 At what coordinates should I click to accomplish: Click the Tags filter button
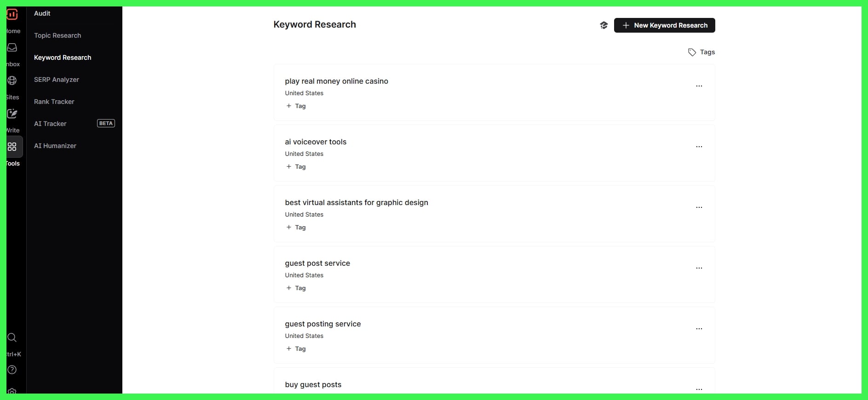pos(701,52)
